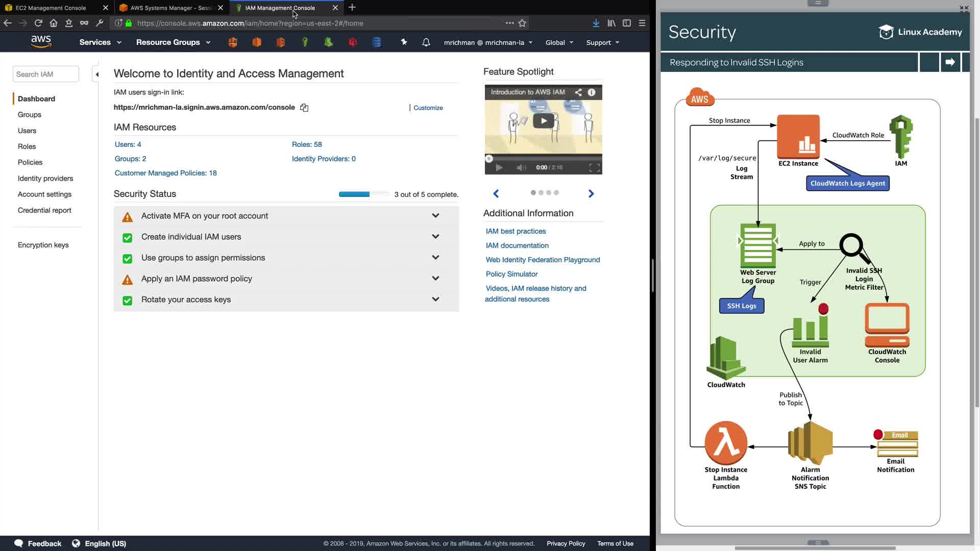Open the Global region dropdown
This screenshot has height=551, width=980.
(x=559, y=42)
